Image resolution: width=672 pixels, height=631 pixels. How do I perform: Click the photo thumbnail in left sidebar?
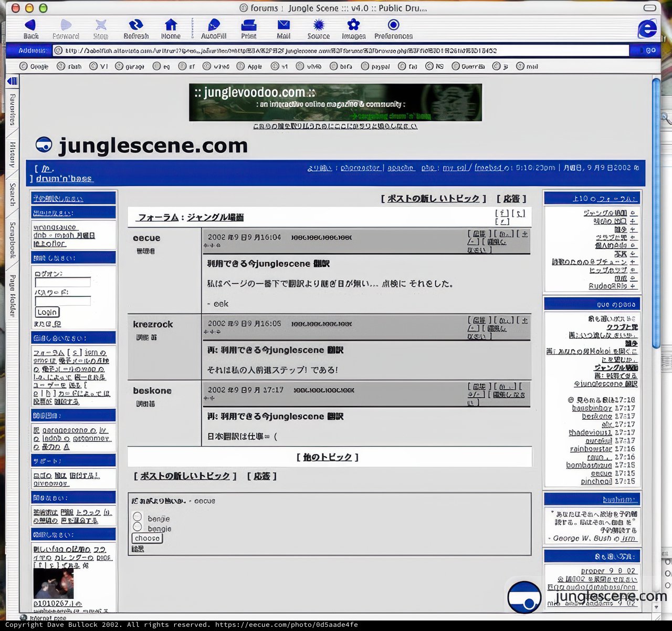point(54,583)
